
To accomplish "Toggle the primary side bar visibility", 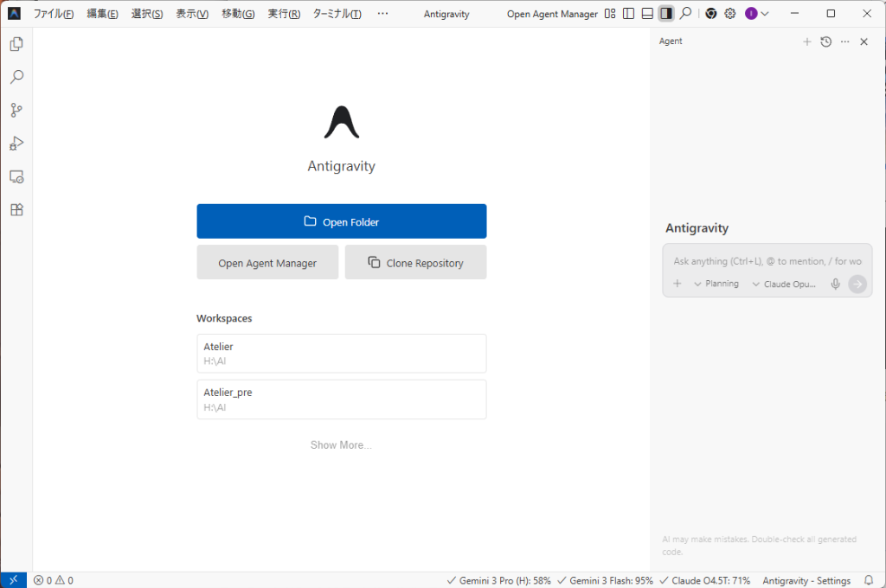I will tap(629, 14).
